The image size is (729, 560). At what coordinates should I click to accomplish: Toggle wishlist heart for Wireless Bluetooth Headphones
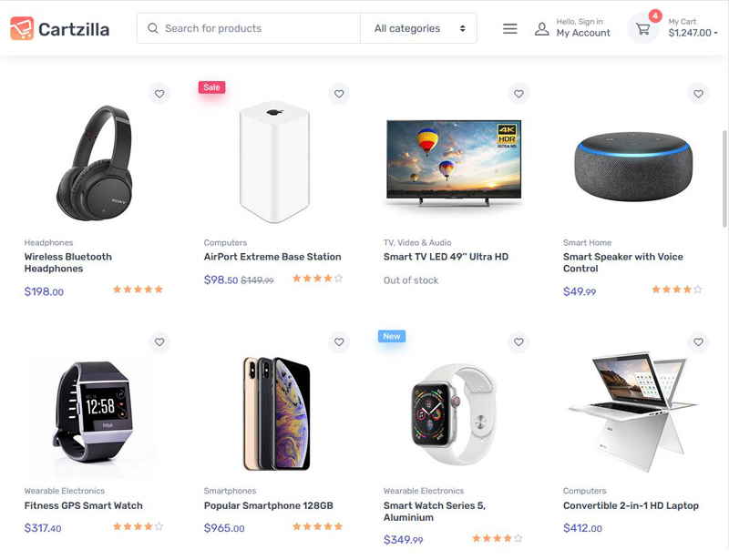159,94
